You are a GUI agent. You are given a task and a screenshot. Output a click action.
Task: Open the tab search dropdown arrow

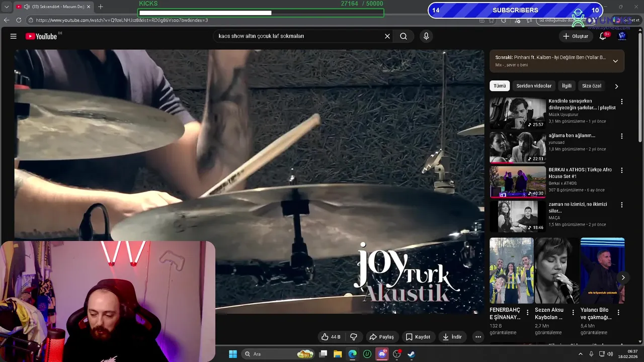coord(7,7)
